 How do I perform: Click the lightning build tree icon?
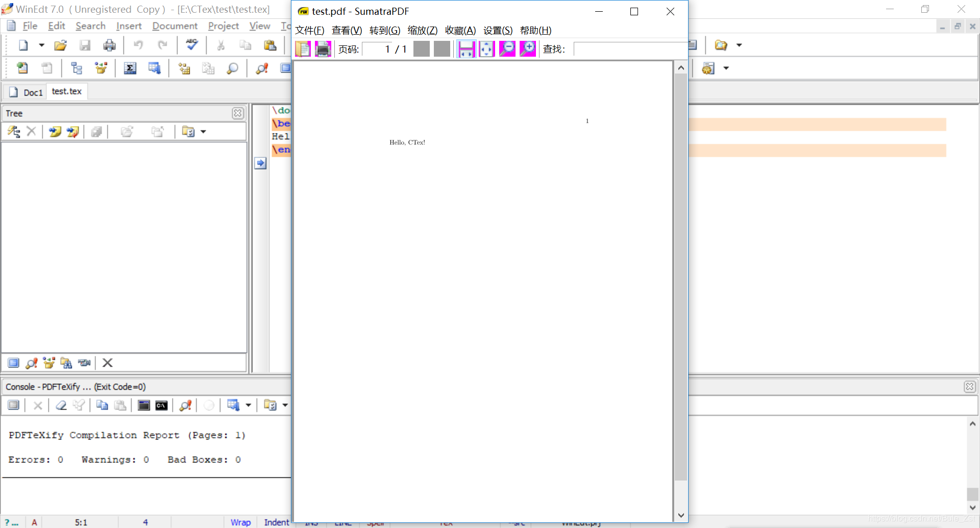click(14, 132)
